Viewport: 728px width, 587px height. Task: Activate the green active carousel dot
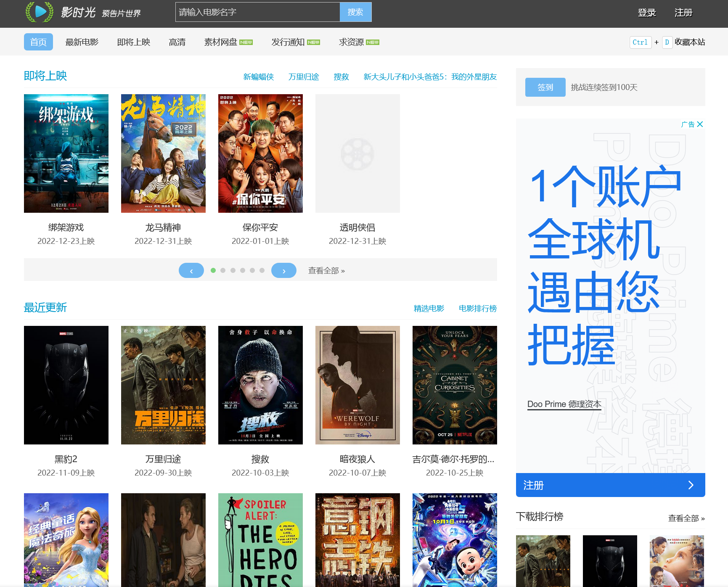point(213,270)
